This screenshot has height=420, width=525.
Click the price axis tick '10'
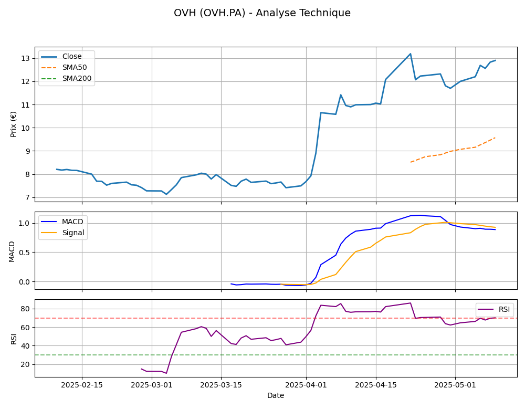click(25, 128)
